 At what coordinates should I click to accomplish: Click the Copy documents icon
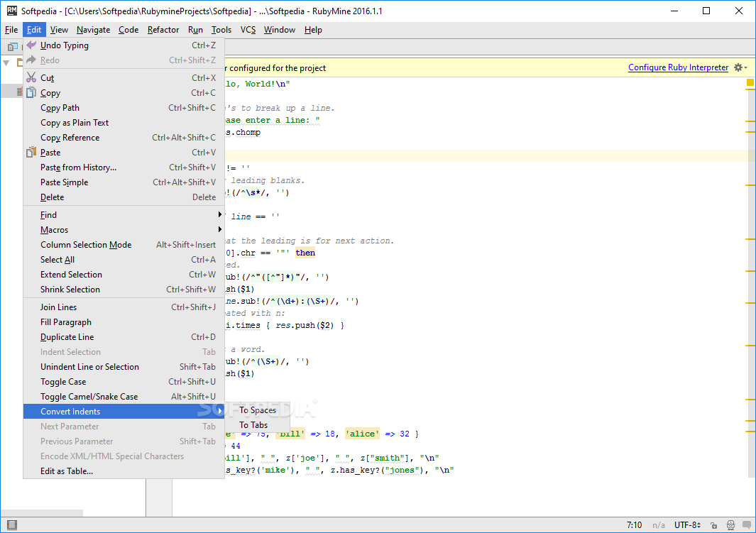pyautogui.click(x=31, y=92)
